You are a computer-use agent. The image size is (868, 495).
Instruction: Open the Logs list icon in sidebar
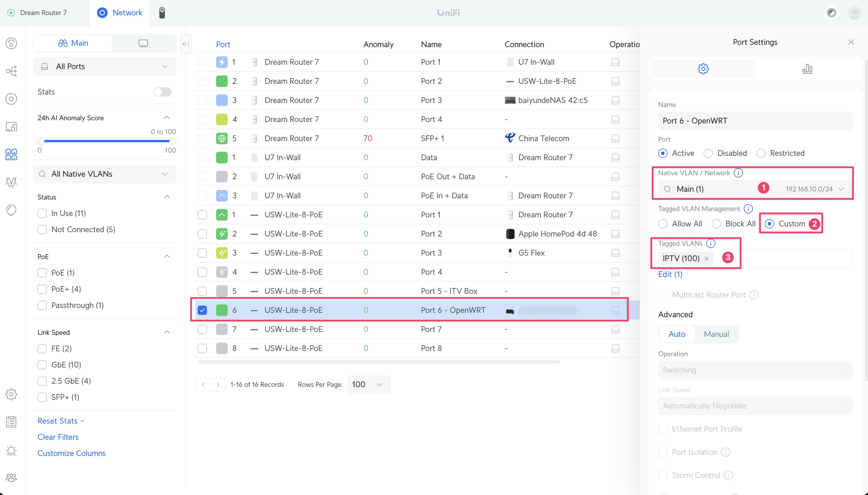coord(11,422)
